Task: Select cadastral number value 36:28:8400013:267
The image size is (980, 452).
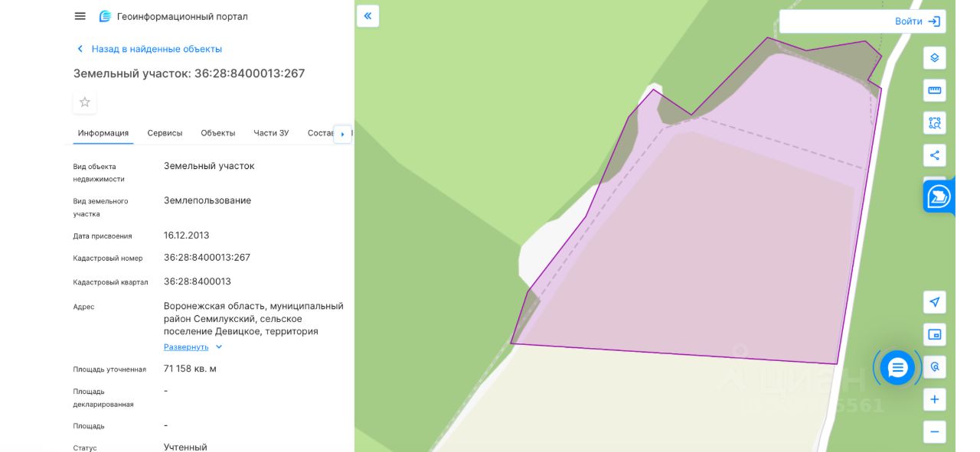Action: (x=207, y=258)
